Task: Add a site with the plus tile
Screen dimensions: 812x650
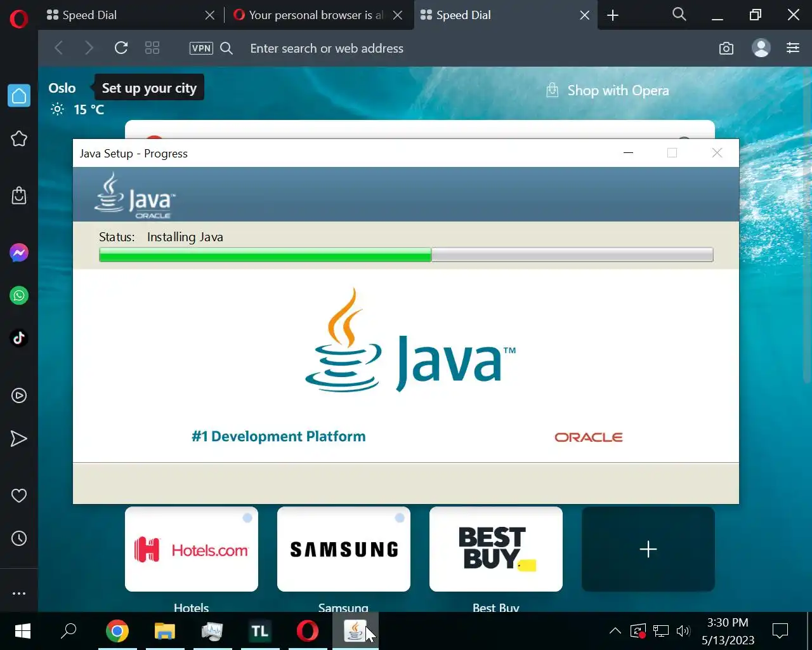Action: 648,549
